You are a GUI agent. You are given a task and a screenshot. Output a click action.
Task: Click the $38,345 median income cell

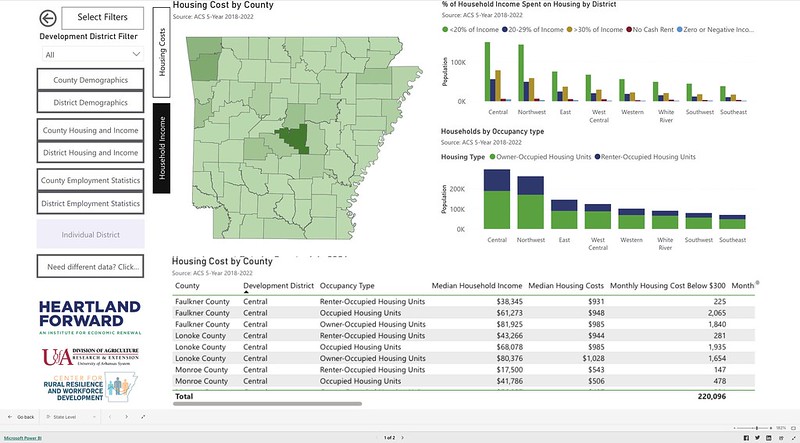pyautogui.click(x=510, y=302)
